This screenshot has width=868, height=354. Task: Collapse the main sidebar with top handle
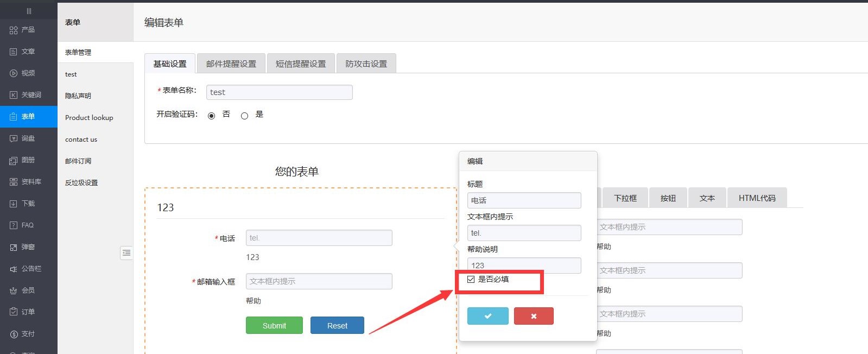pyautogui.click(x=29, y=11)
